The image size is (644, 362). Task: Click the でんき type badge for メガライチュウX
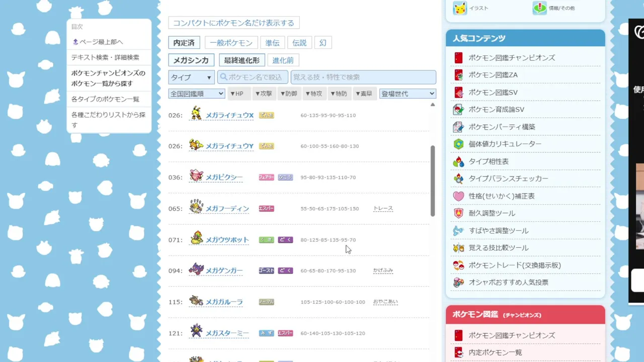[x=266, y=115]
